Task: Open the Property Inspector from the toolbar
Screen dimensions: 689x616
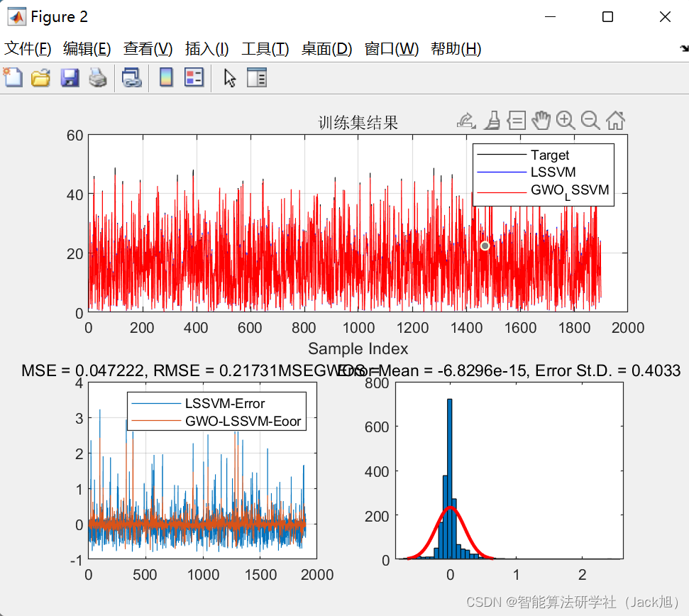Action: (x=256, y=77)
